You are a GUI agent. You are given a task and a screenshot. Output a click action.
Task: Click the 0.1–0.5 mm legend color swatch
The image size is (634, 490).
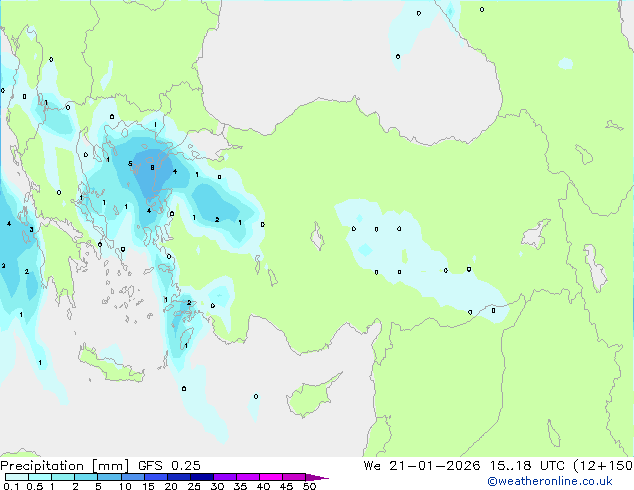click(x=17, y=477)
